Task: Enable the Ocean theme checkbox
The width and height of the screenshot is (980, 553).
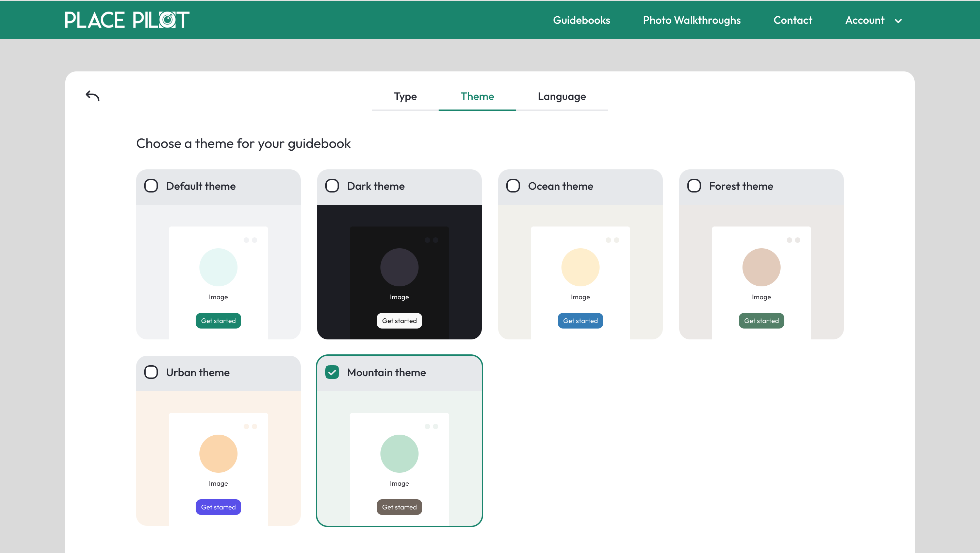Action: (513, 186)
